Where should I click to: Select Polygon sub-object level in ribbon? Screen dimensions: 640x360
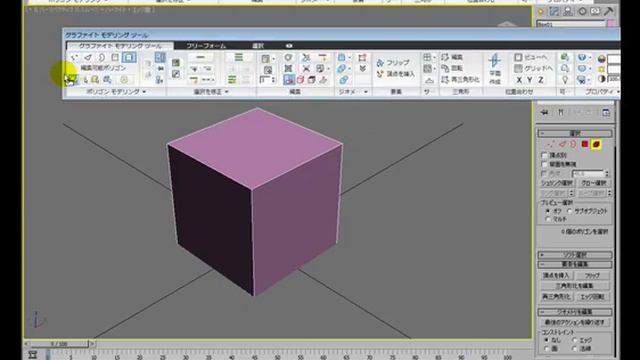(x=115, y=58)
